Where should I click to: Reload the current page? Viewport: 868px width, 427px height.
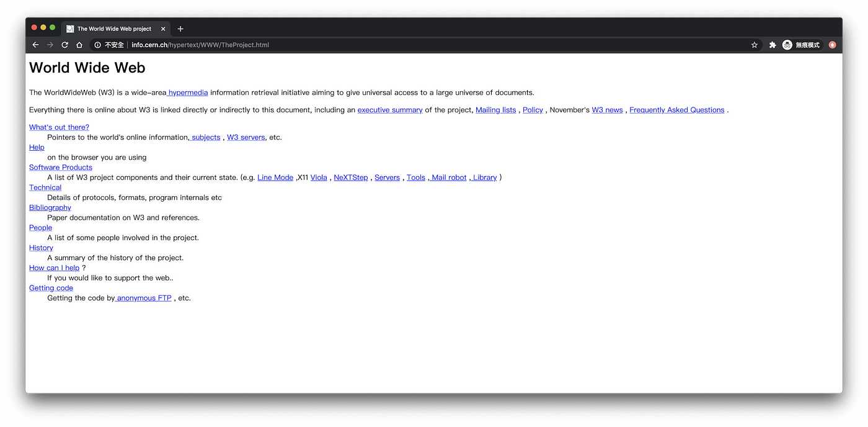[64, 45]
